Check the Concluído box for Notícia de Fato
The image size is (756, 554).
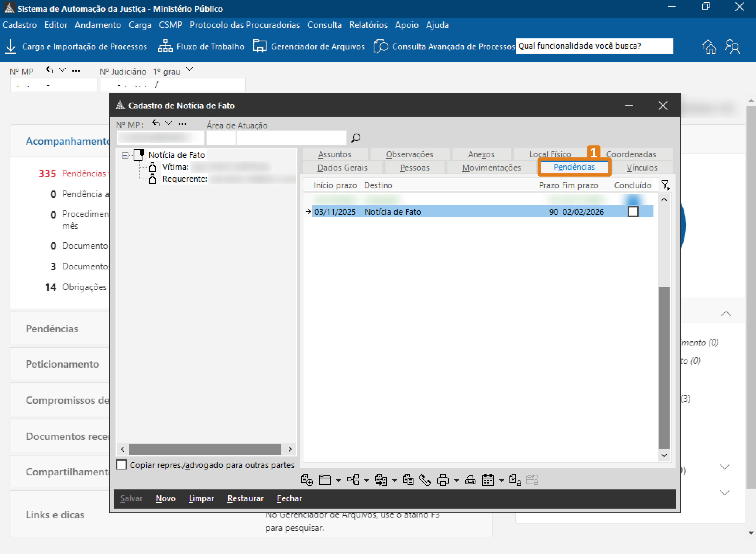pos(633,212)
